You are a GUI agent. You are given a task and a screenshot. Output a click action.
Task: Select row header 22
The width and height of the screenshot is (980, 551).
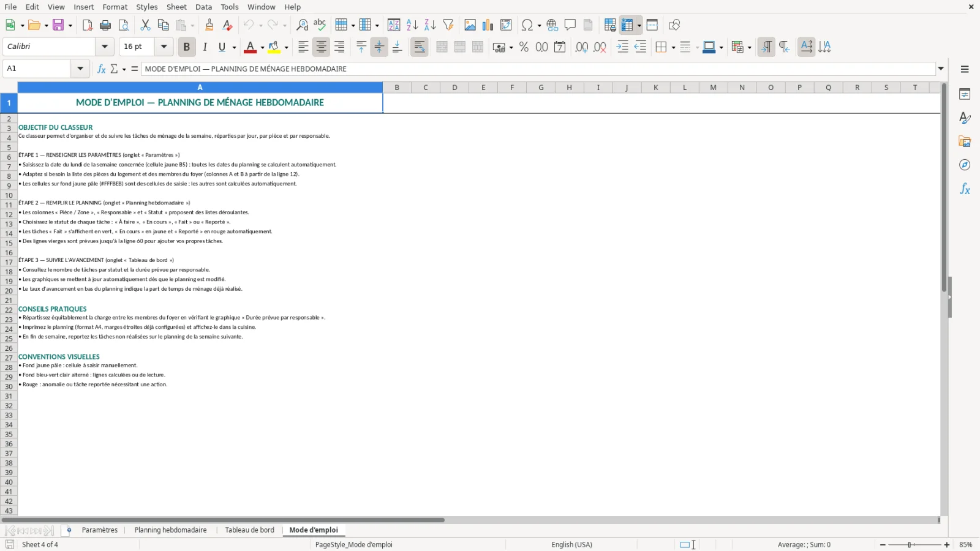click(x=9, y=310)
